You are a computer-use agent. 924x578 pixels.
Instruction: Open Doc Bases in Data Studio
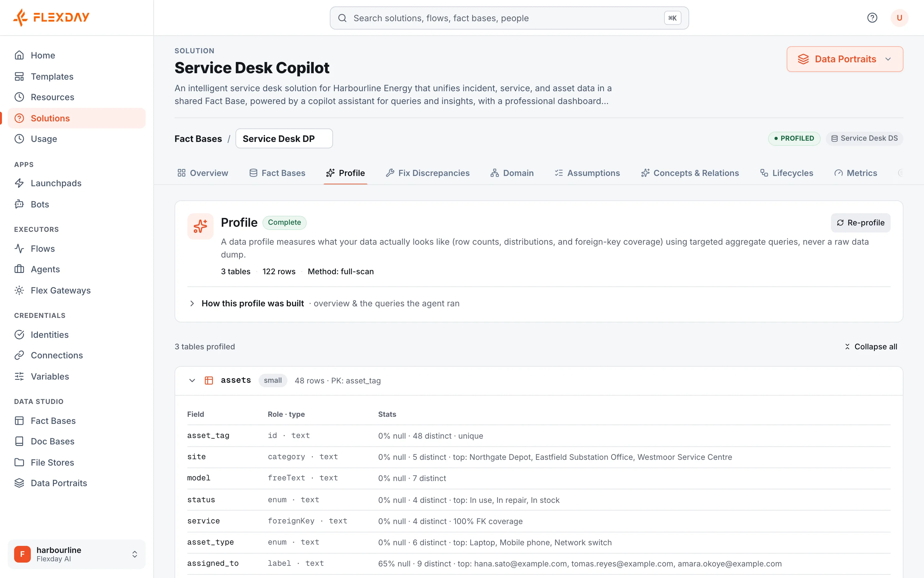pyautogui.click(x=76, y=441)
